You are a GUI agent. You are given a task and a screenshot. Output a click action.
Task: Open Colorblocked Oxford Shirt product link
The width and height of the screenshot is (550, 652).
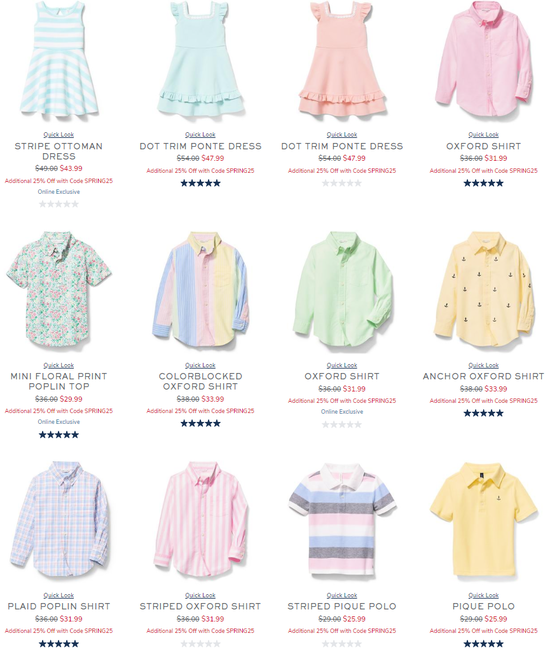[x=200, y=381]
